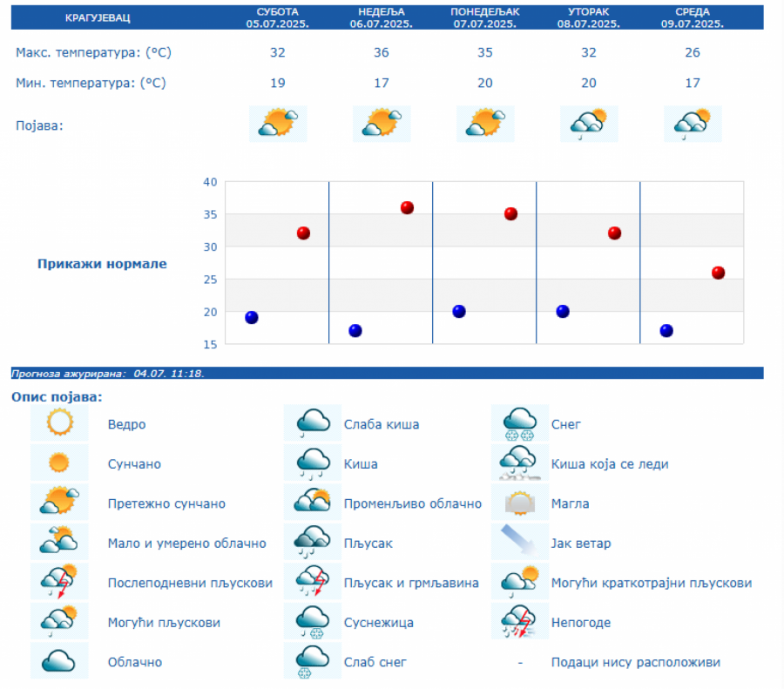This screenshot has height=689, width=784.
Task: Click the red 36° max point on chart
Action: (407, 207)
